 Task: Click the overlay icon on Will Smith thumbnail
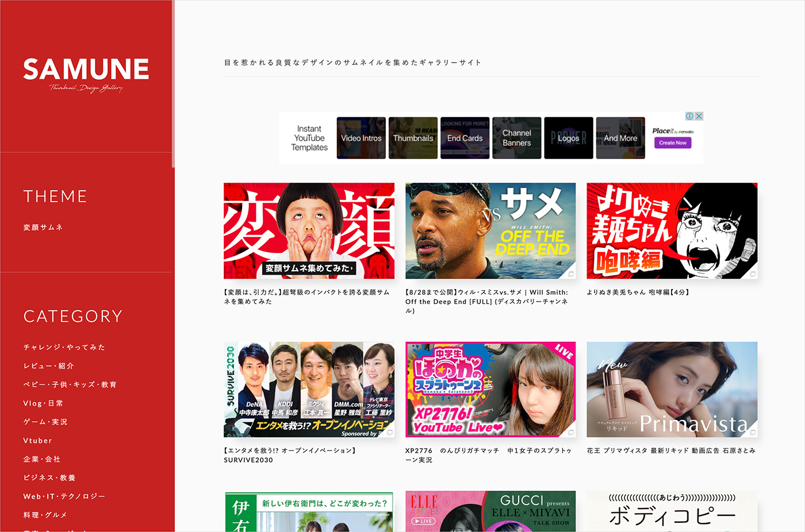point(571,273)
